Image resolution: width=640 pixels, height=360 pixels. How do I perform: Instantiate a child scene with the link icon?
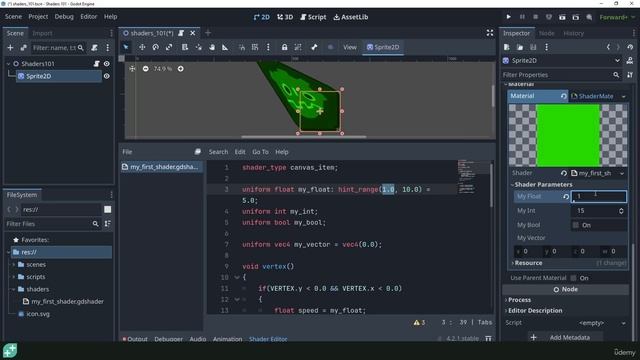point(24,48)
